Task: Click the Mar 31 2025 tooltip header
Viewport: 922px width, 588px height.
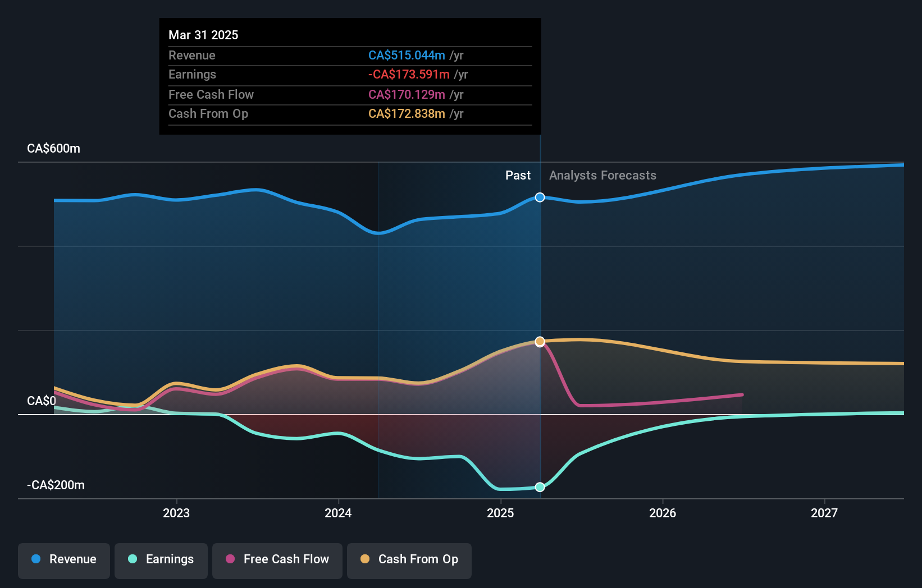Action: pyautogui.click(x=203, y=35)
